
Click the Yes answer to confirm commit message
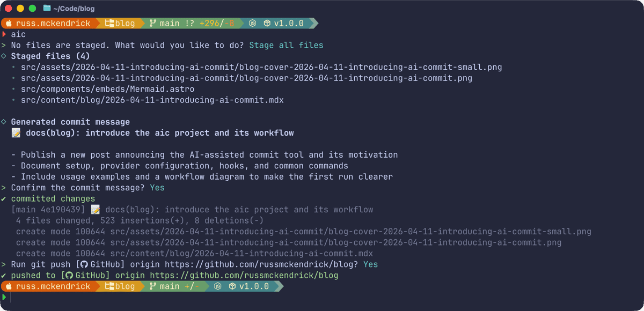(x=157, y=188)
